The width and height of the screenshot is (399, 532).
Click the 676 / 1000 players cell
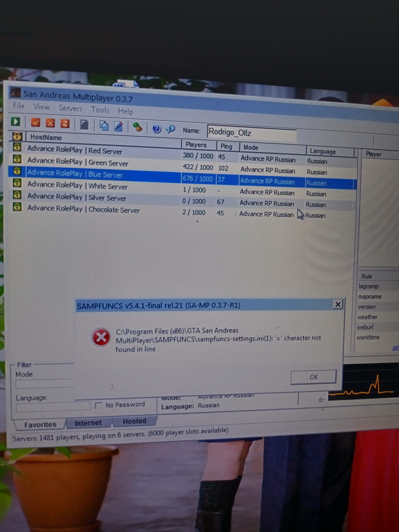198,179
